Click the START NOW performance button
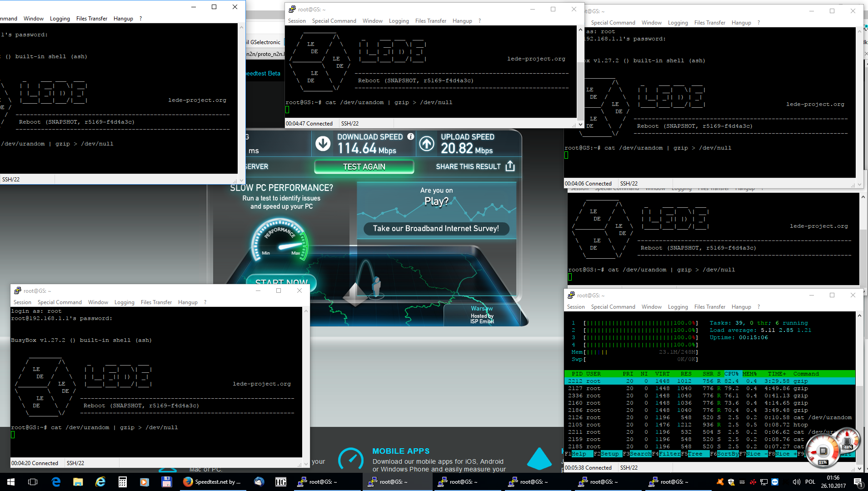The image size is (868, 491). pos(281,282)
